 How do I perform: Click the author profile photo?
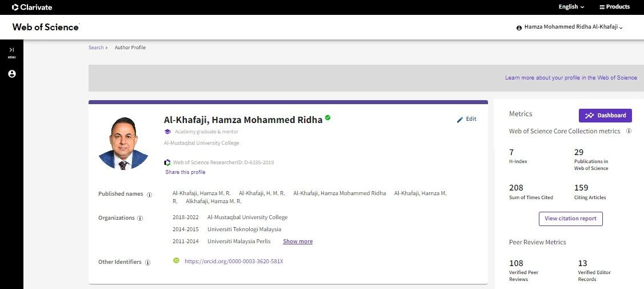click(x=124, y=143)
